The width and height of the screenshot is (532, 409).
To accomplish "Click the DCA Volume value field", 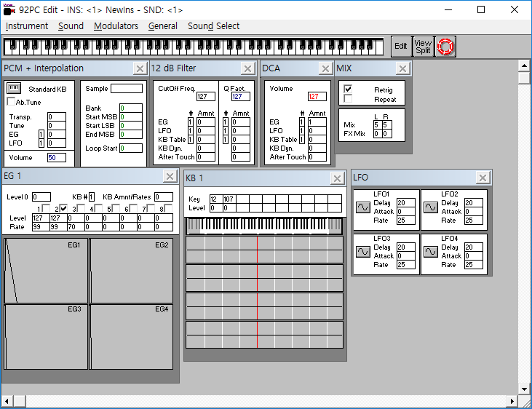I will [317, 96].
